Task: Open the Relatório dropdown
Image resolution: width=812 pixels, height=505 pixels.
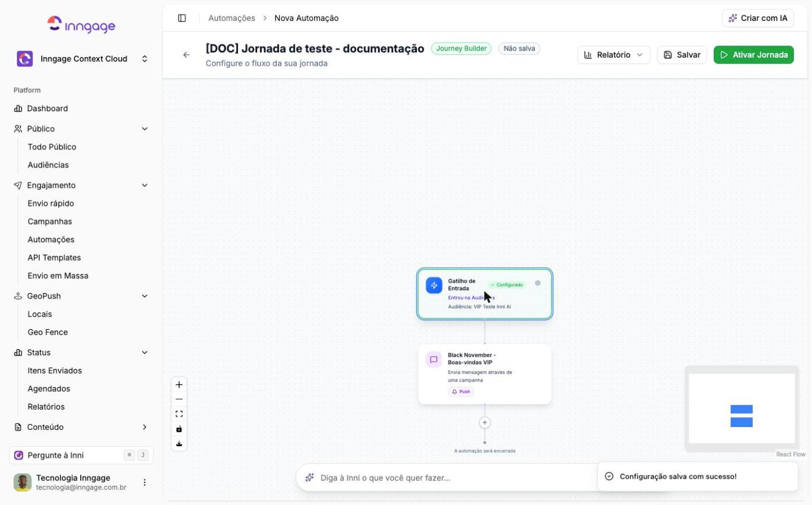Action: 614,55
